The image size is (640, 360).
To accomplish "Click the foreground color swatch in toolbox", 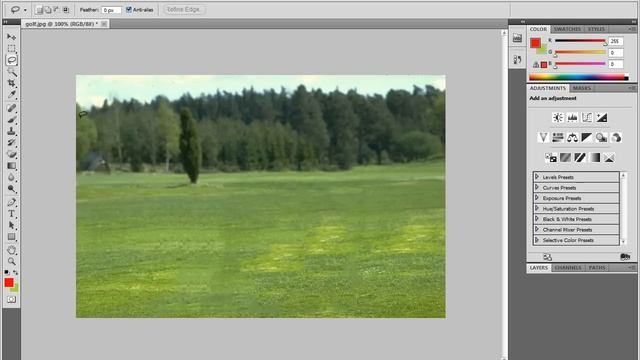I will (x=9, y=282).
